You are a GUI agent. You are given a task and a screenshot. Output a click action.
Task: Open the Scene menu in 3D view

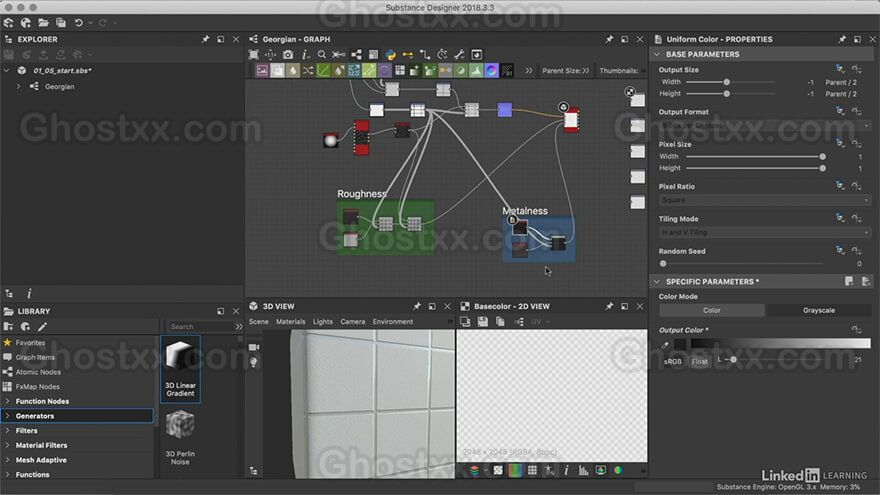coord(259,322)
